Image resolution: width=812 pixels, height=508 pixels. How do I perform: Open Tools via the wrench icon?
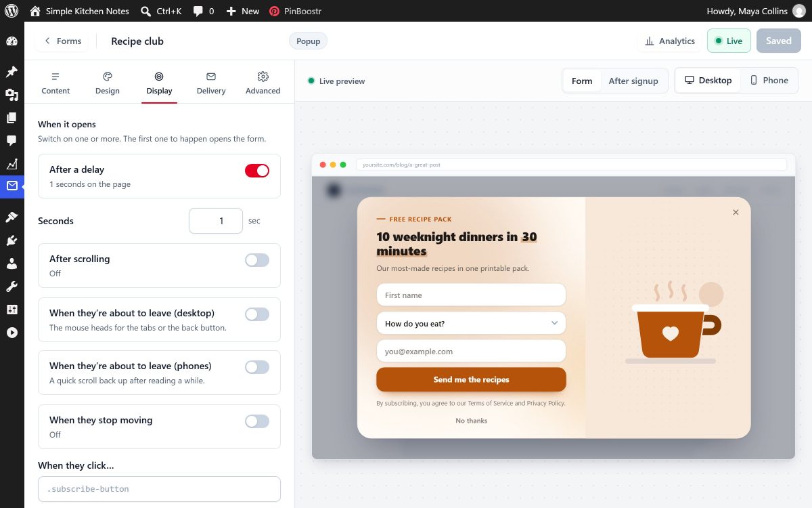click(12, 287)
